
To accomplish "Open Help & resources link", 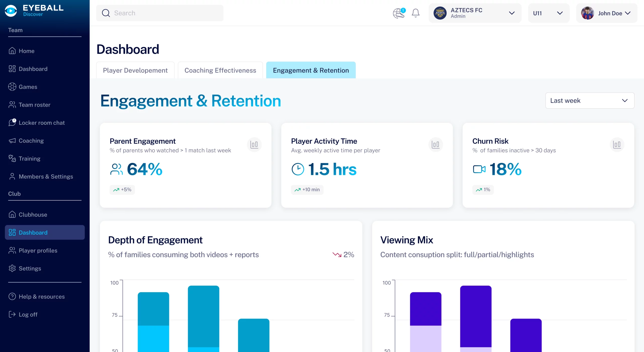I will click(42, 297).
